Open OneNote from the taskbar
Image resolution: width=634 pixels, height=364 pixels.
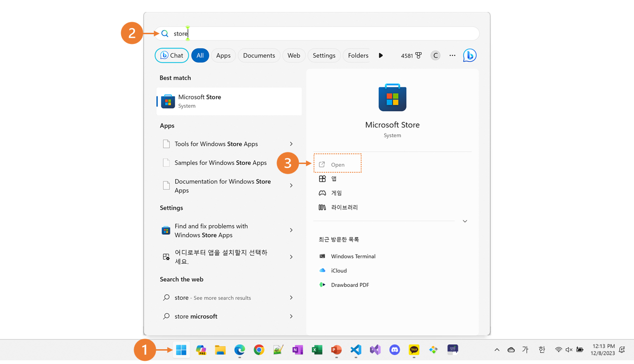297,350
